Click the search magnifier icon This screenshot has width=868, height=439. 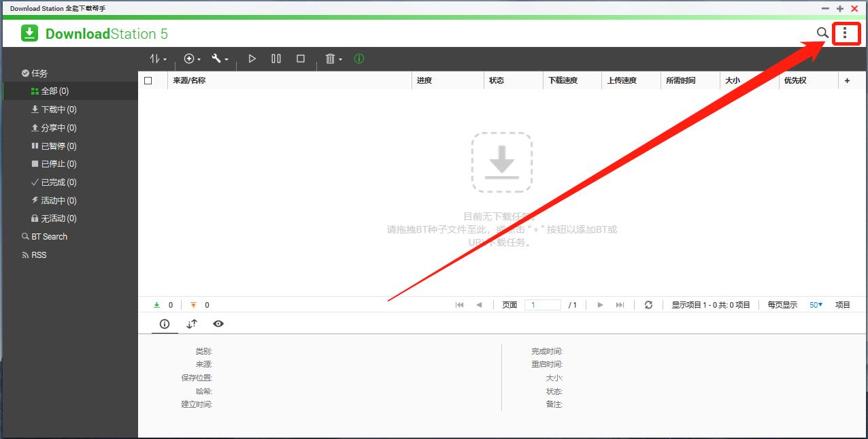(822, 33)
